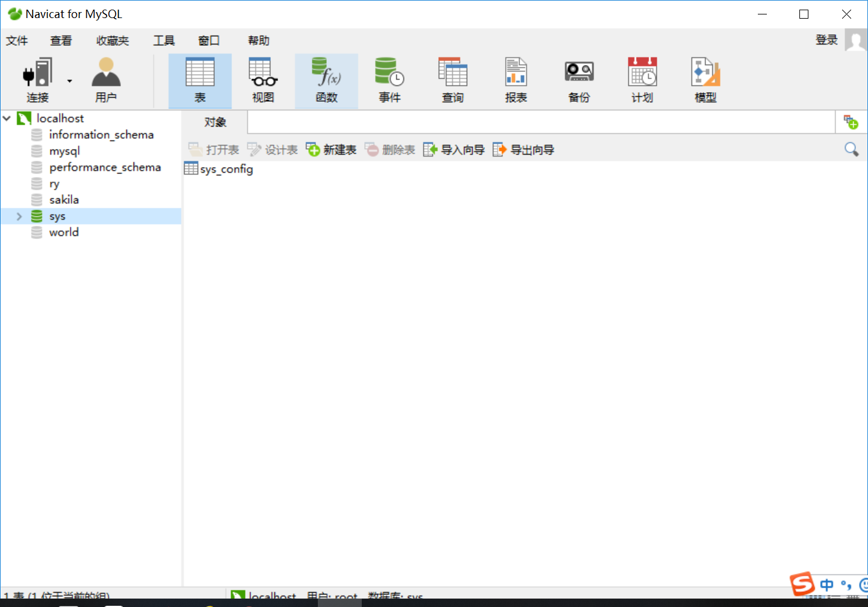Select the sys_config table
Image resolution: width=868 pixels, height=607 pixels.
tap(224, 169)
